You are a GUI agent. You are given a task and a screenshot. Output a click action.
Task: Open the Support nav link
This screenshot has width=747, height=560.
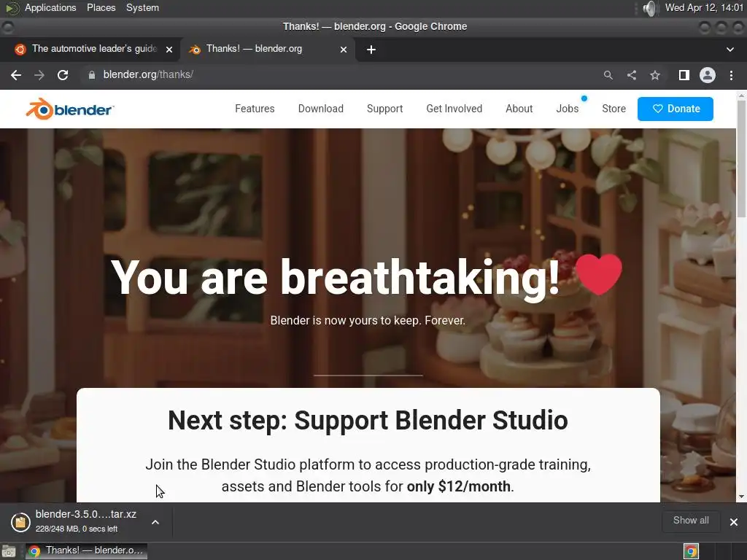(385, 109)
